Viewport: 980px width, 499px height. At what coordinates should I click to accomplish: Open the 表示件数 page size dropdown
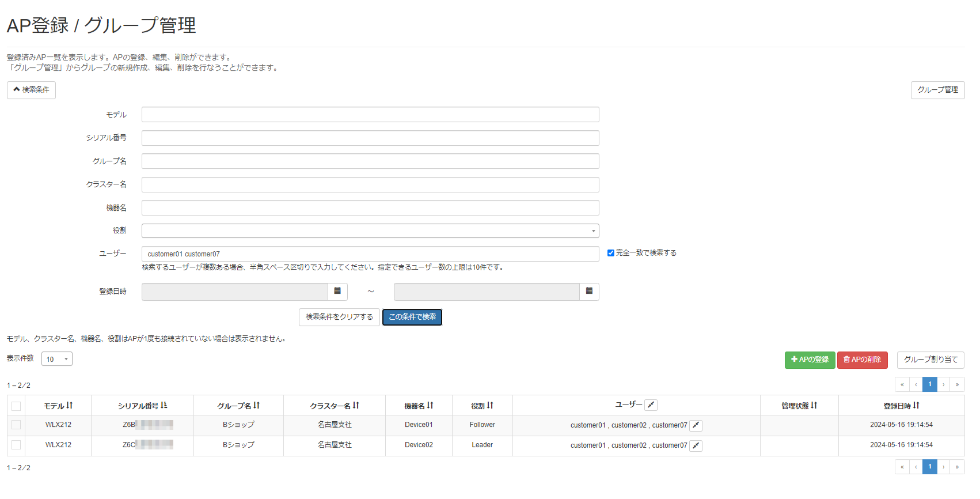tap(57, 359)
